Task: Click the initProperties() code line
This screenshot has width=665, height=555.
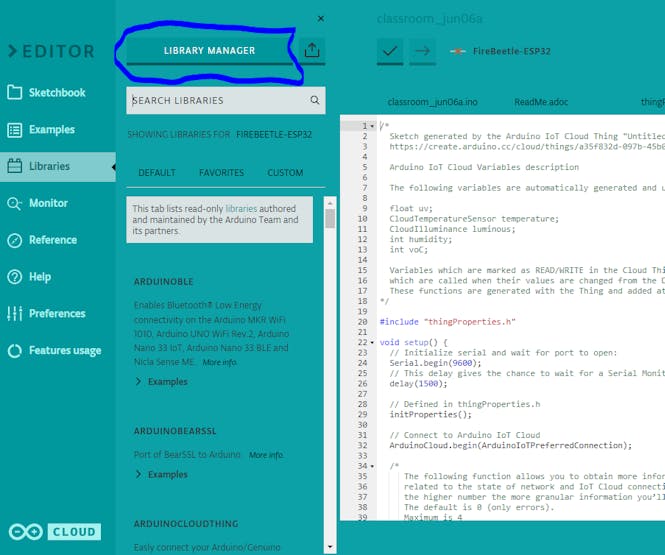Action: [430, 415]
